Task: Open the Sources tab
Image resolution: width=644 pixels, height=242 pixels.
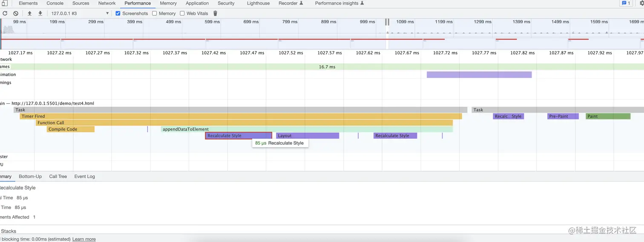Action: [x=81, y=3]
